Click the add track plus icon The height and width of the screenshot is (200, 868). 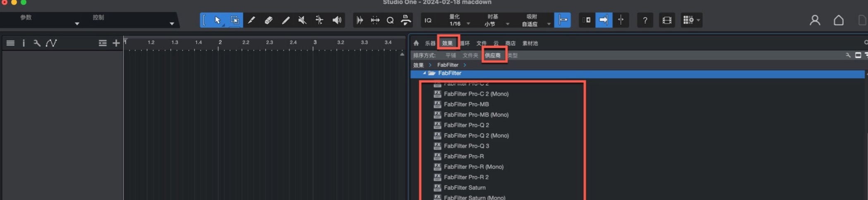[x=116, y=43]
